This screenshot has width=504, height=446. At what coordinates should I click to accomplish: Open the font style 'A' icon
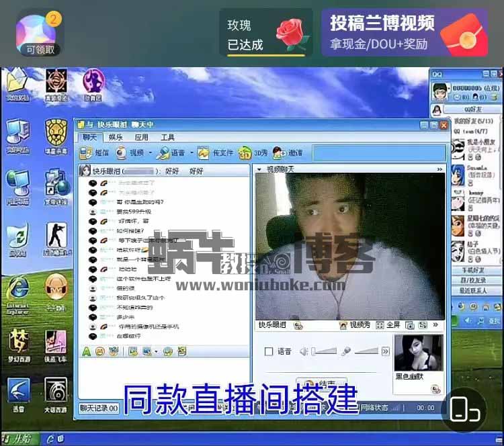(86, 351)
